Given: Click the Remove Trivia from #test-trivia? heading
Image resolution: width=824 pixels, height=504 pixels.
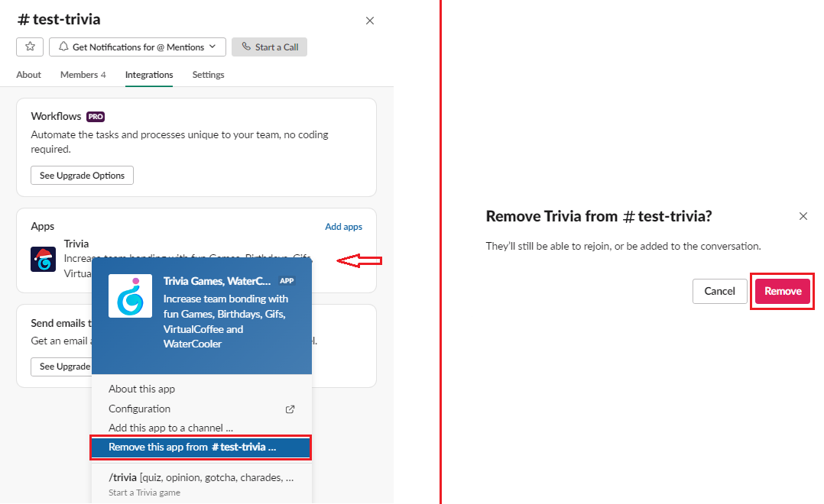Looking at the screenshot, I should click(599, 216).
